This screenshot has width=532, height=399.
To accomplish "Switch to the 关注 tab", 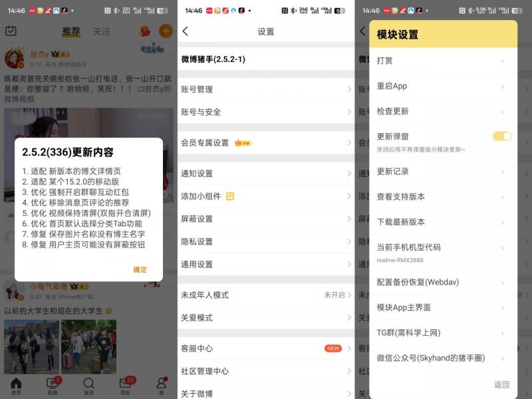I will tap(103, 30).
